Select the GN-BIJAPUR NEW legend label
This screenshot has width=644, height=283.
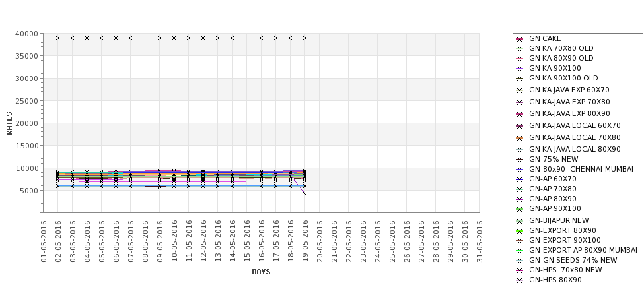point(559,220)
